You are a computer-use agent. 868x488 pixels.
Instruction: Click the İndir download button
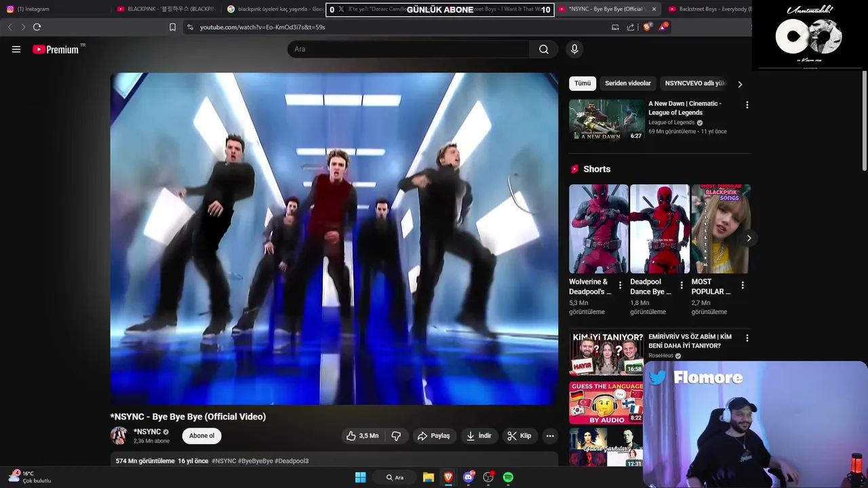pyautogui.click(x=479, y=436)
